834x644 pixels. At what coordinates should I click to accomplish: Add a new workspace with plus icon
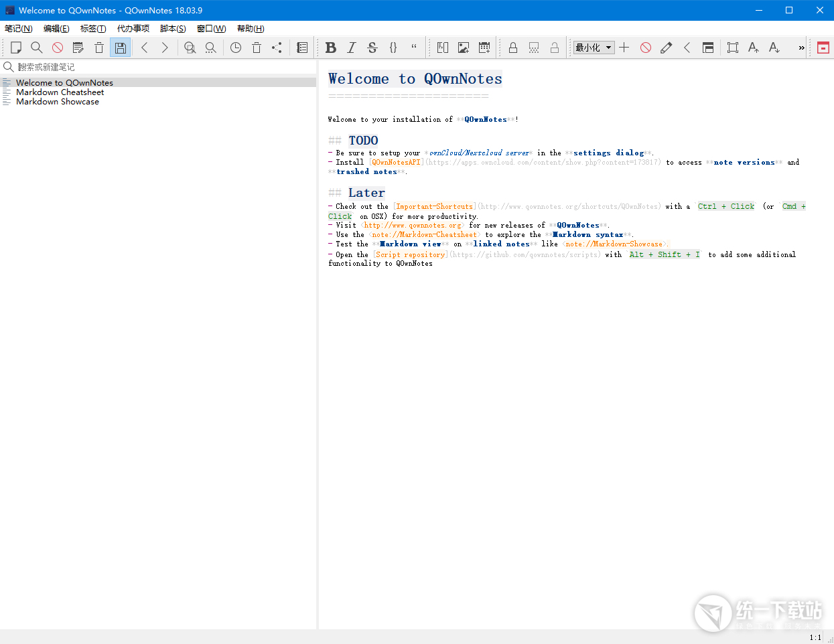624,48
